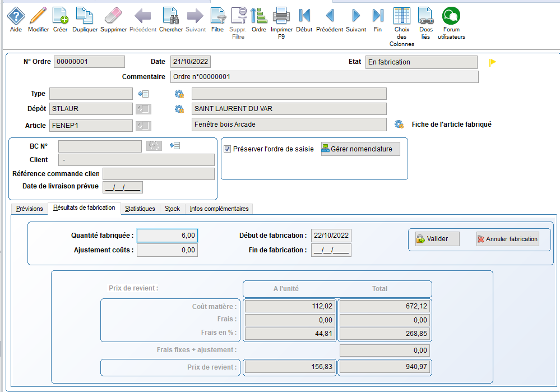The image size is (560, 392).
Task: Switch to the Prévisions tab
Action: 29,209
